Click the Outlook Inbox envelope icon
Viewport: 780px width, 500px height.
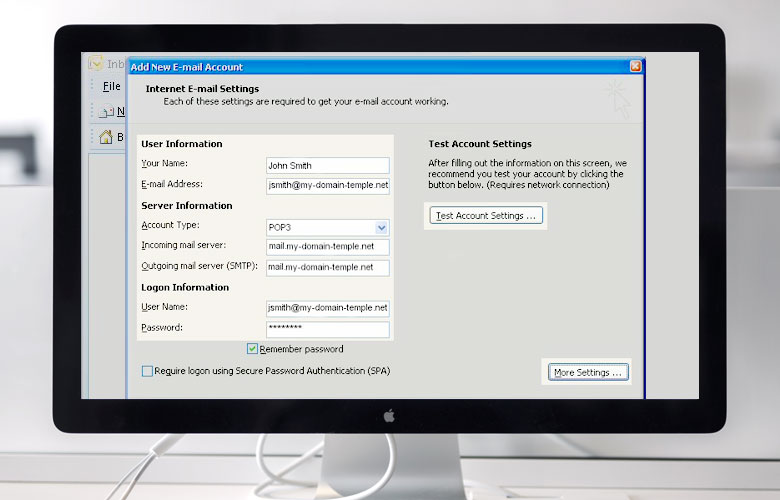97,62
